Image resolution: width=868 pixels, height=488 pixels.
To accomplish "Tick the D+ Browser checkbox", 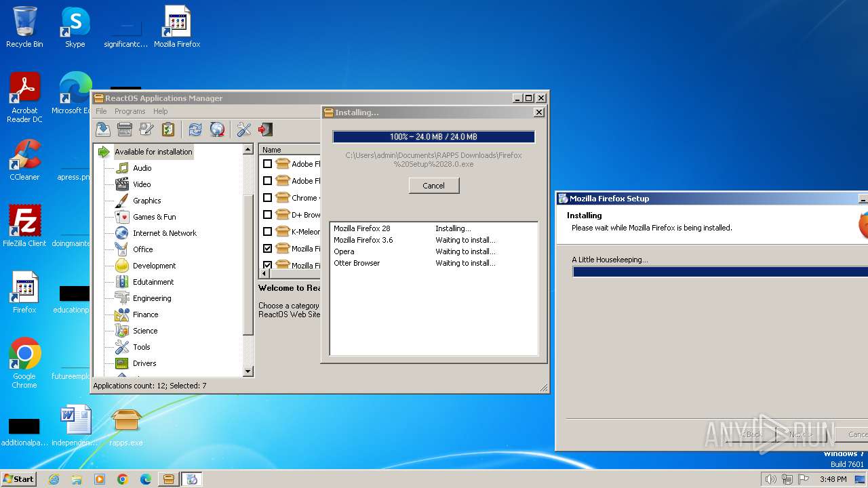I will pyautogui.click(x=267, y=215).
